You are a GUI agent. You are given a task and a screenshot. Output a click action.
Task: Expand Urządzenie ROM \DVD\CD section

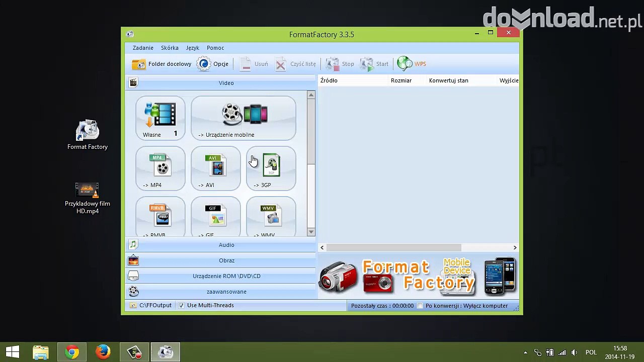[220, 276]
